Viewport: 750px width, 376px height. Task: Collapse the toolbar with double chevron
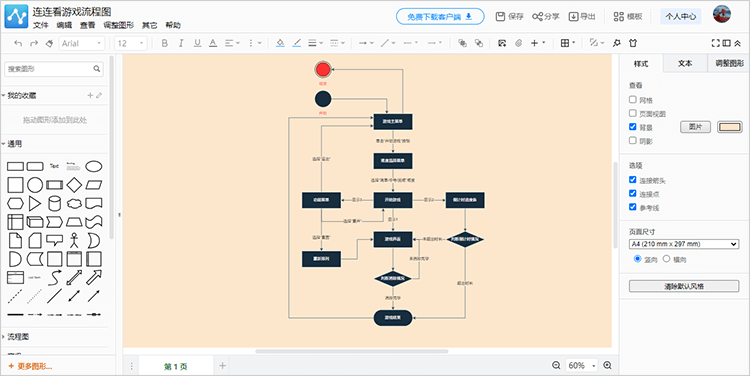point(738,43)
